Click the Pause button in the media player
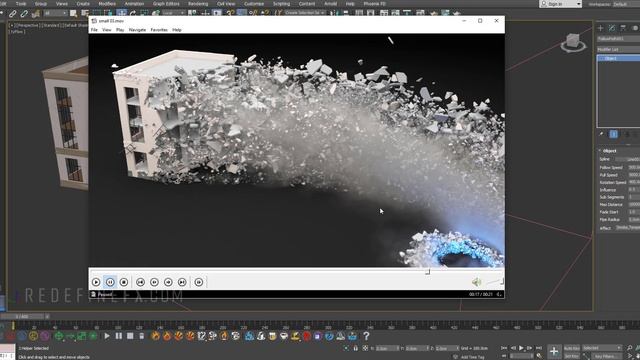The width and height of the screenshot is (640, 360). pos(110,282)
